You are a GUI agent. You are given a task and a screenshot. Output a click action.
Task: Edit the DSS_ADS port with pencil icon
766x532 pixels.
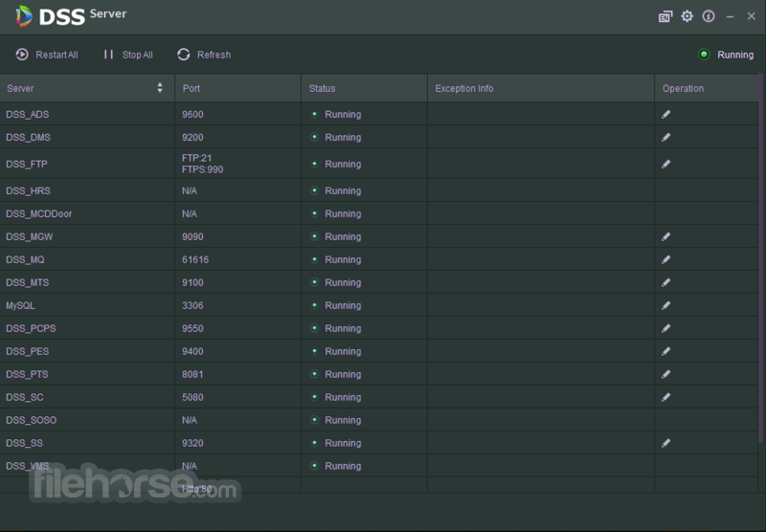click(x=665, y=114)
